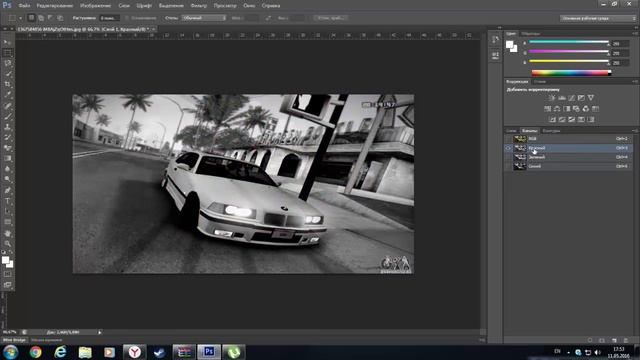The image size is (640, 360).
Task: Enable New selection mode
Action: coord(31,18)
